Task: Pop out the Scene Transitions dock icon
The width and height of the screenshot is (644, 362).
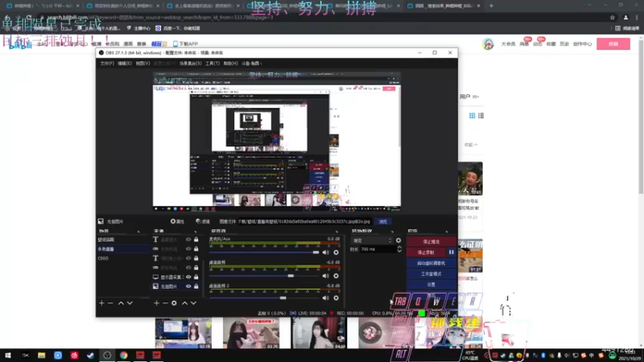Action: pos(392,231)
